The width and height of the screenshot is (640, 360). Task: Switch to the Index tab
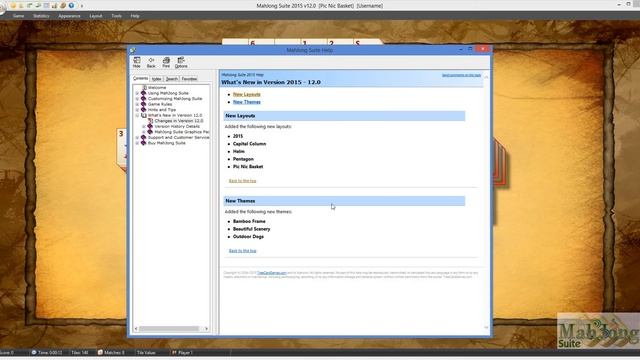click(x=157, y=79)
